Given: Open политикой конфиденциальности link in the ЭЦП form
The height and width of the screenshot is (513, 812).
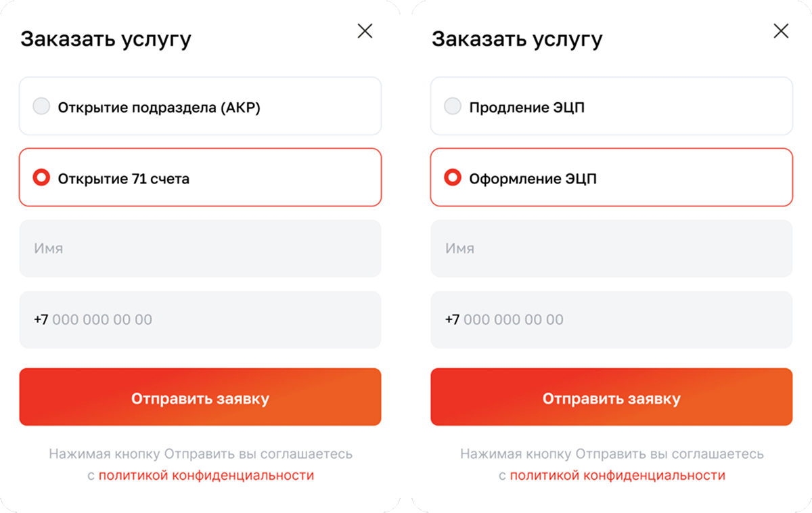Looking at the screenshot, I should tap(617, 476).
